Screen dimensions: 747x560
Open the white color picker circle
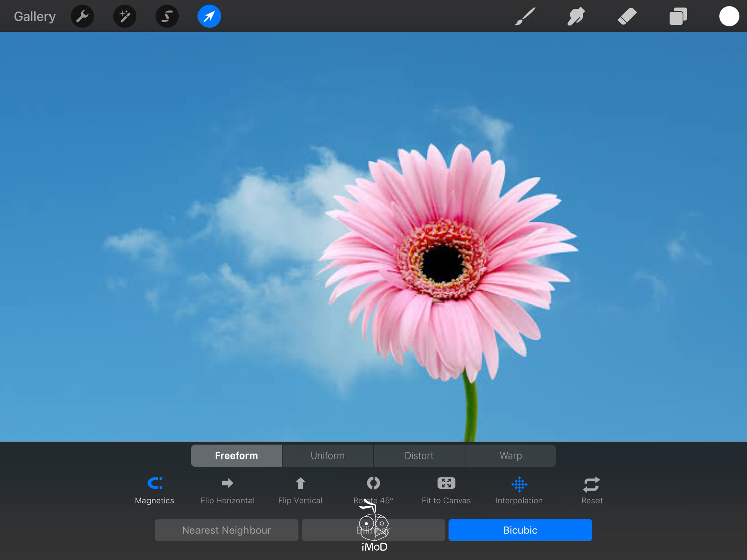[729, 17]
